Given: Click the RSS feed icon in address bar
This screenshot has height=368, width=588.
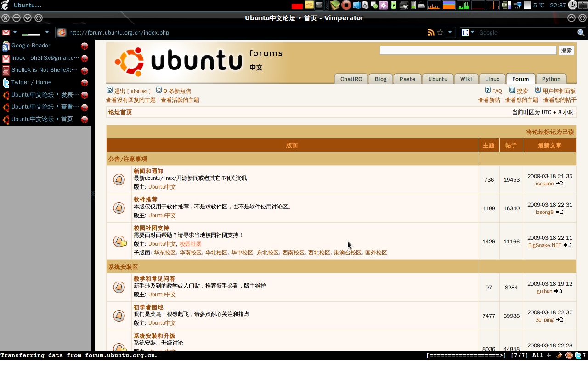Looking at the screenshot, I should click(x=431, y=33).
